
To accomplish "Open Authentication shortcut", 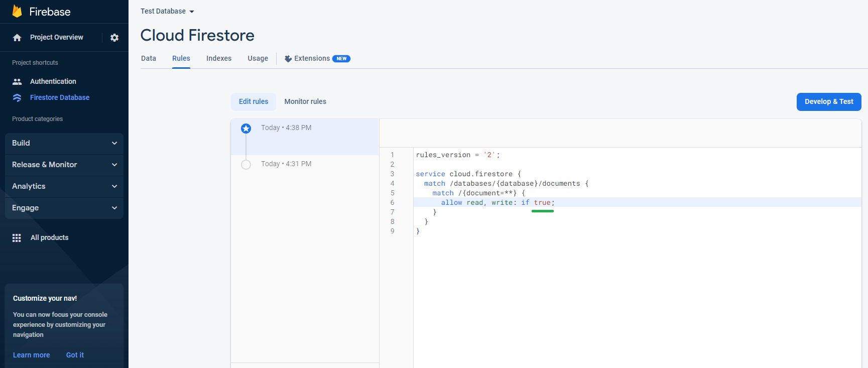I will (53, 81).
